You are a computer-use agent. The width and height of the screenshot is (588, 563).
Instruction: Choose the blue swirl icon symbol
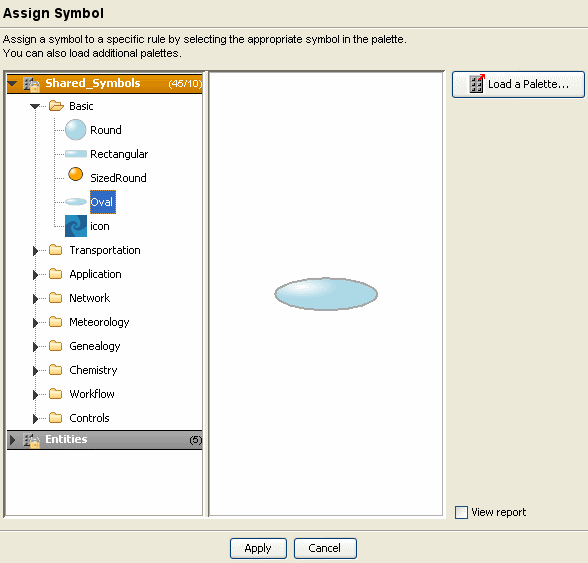coord(76,226)
